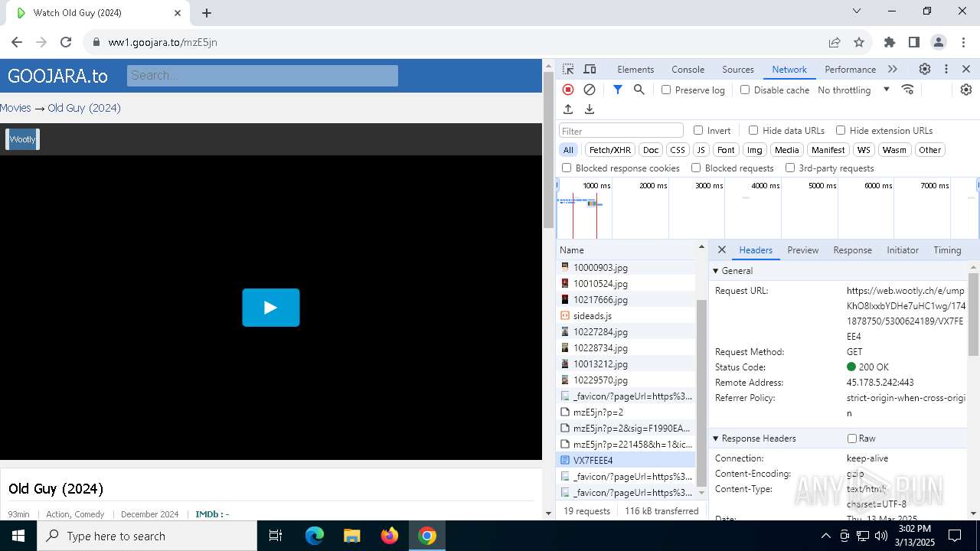980x551 pixels.
Task: Check the Invert filter checkbox
Action: pyautogui.click(x=698, y=130)
